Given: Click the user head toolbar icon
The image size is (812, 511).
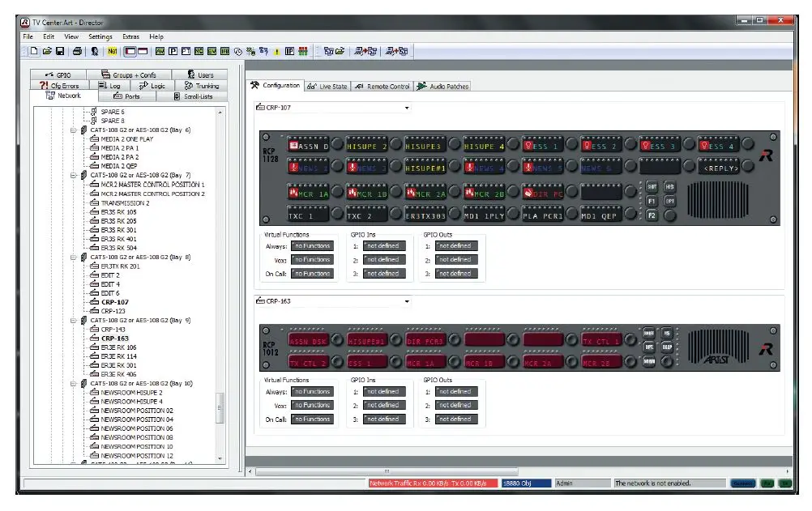Looking at the screenshot, I should 95,51.
